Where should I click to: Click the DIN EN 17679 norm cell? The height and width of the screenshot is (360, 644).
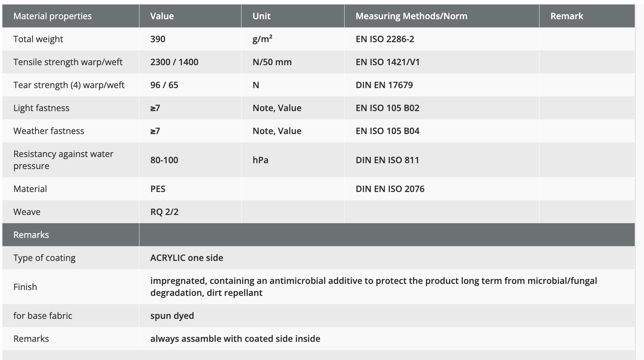click(384, 85)
